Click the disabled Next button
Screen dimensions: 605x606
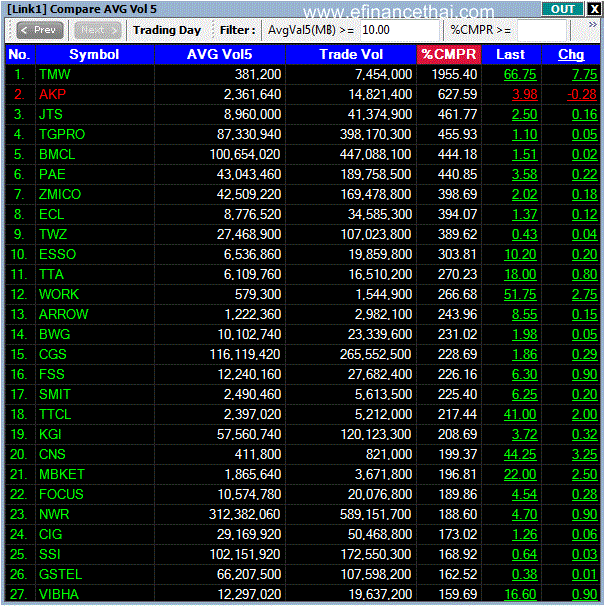point(97,30)
